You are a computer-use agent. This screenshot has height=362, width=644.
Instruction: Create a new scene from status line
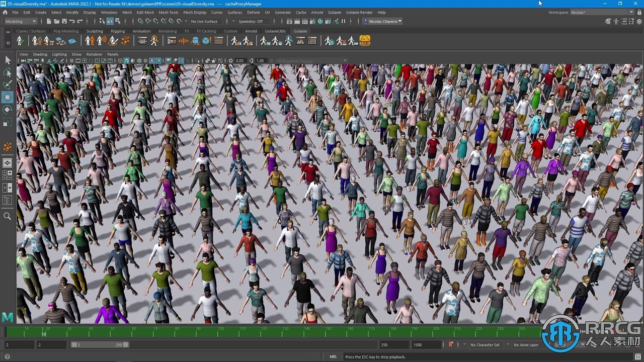[48, 21]
